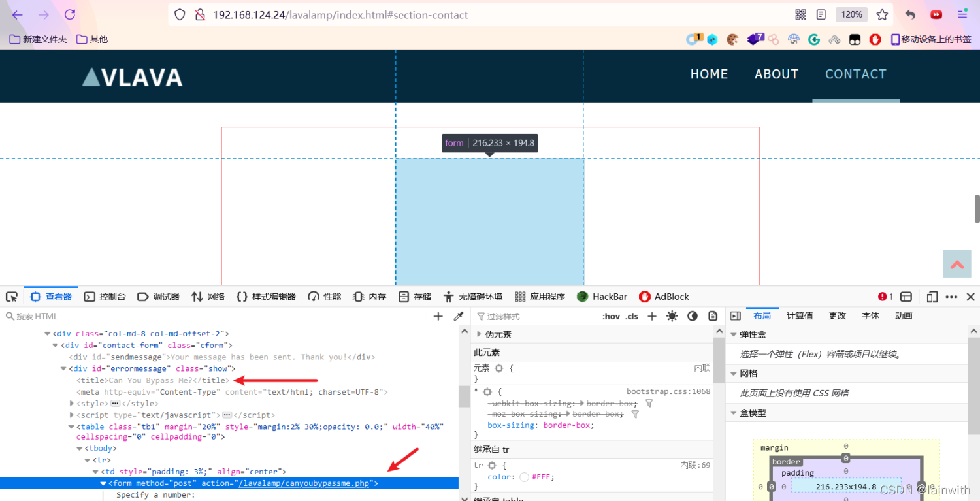Click the black Tampermonkey extension icon

(x=855, y=39)
